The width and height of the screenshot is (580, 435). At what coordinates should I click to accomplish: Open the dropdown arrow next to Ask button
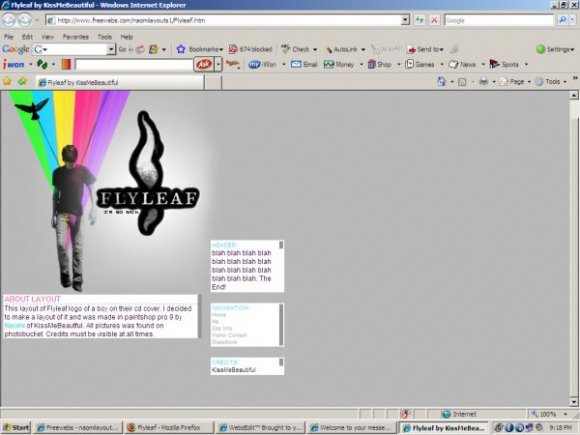coord(218,64)
